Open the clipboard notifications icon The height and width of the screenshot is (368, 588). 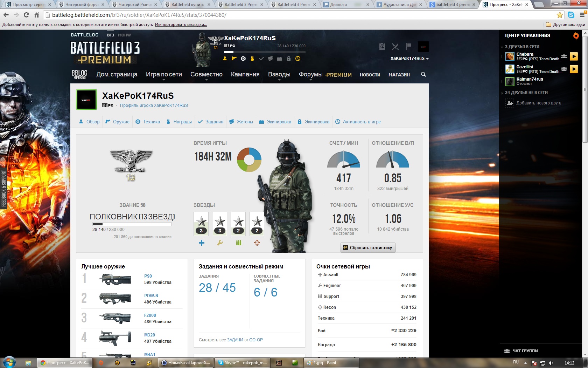coord(382,46)
